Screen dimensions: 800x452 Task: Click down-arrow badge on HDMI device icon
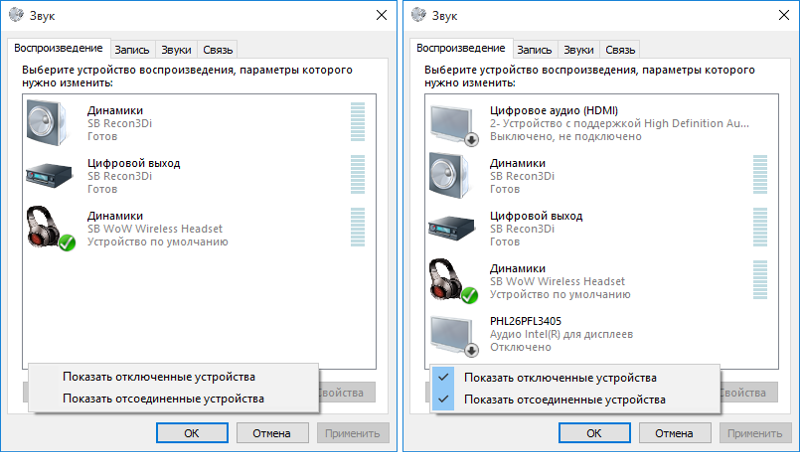471,139
